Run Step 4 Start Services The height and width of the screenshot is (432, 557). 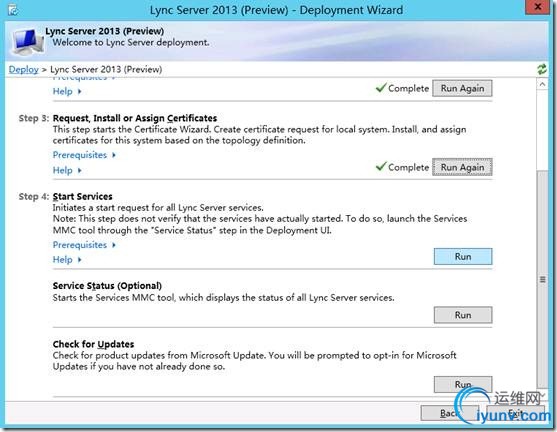click(463, 256)
